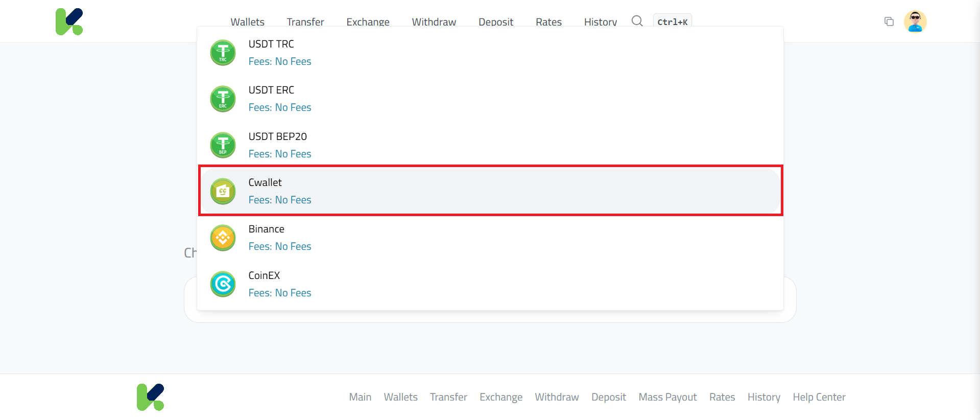Click 'Fees: No Fees' under Cwallet
The image size is (980, 420).
[280, 200]
